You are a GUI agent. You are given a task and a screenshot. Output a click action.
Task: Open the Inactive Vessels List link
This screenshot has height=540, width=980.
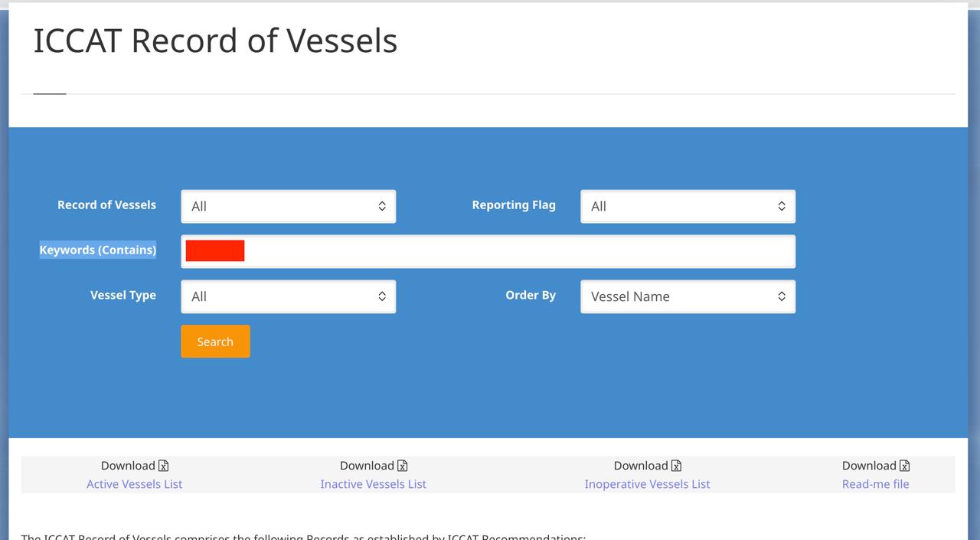click(x=373, y=484)
